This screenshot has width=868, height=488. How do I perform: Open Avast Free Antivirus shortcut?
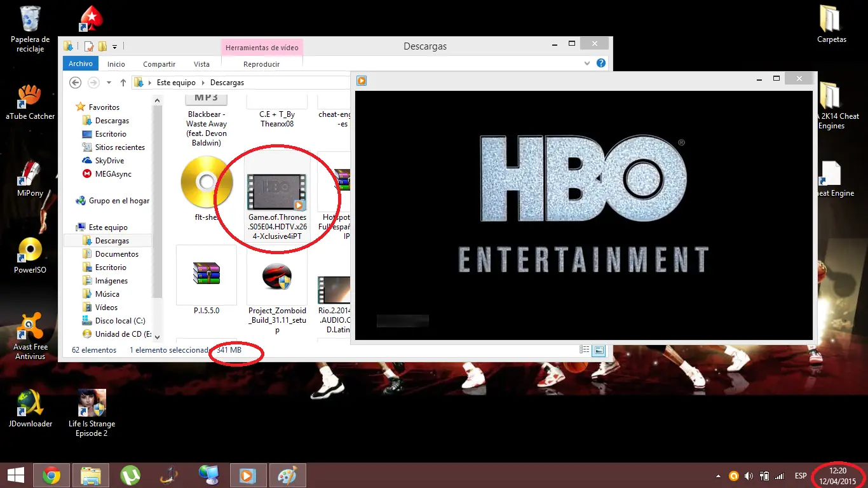point(30,337)
